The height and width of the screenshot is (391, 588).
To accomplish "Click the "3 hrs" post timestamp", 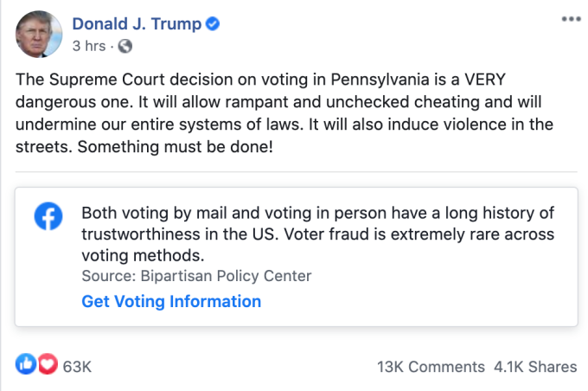I will pyautogui.click(x=90, y=45).
